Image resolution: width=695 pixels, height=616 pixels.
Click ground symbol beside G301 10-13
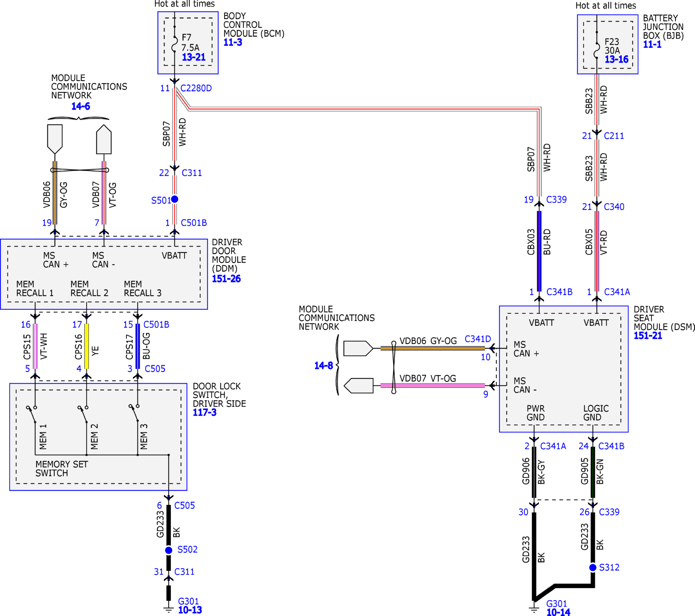coord(169,609)
